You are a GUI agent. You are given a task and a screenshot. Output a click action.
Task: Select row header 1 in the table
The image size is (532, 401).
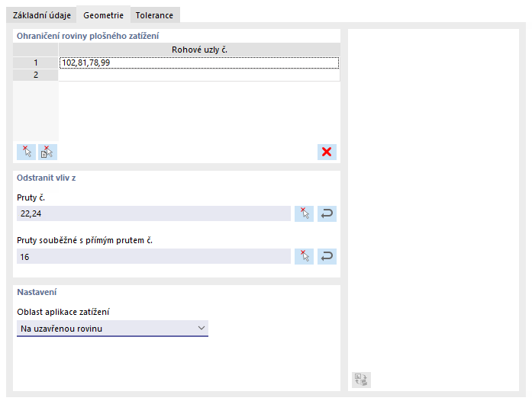[36, 63]
